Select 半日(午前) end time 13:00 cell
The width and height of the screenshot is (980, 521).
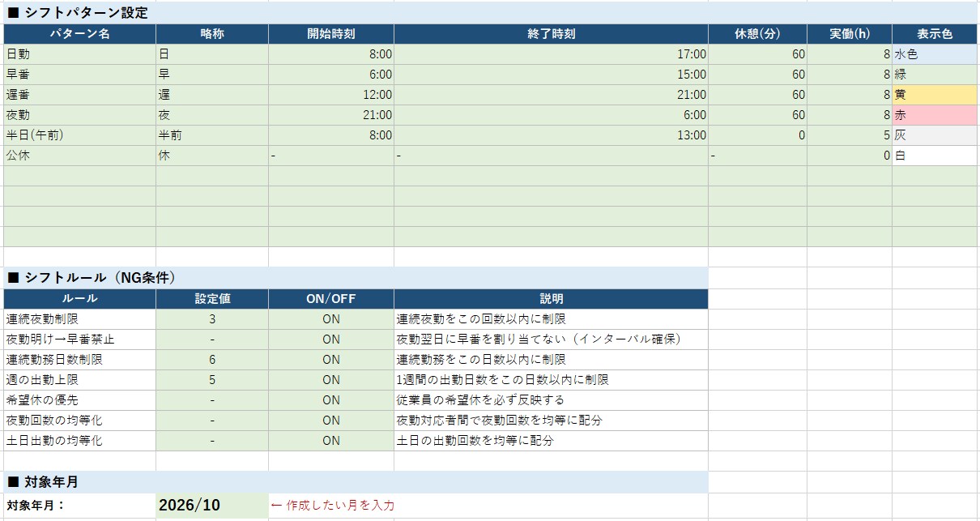click(x=551, y=135)
